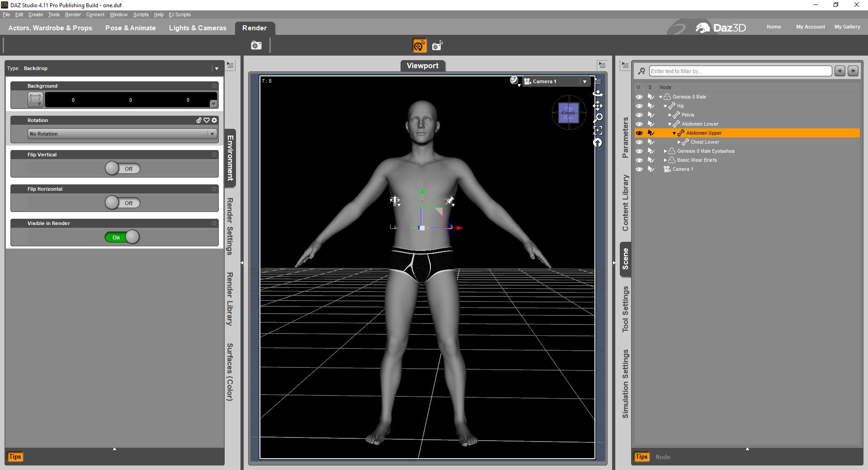Click the red X-axis arrow of the gizmo

(459, 228)
